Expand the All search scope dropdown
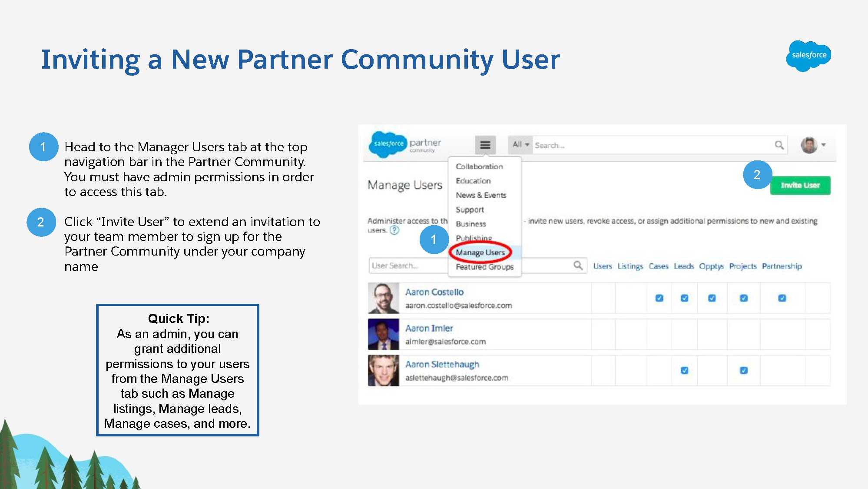 (520, 145)
